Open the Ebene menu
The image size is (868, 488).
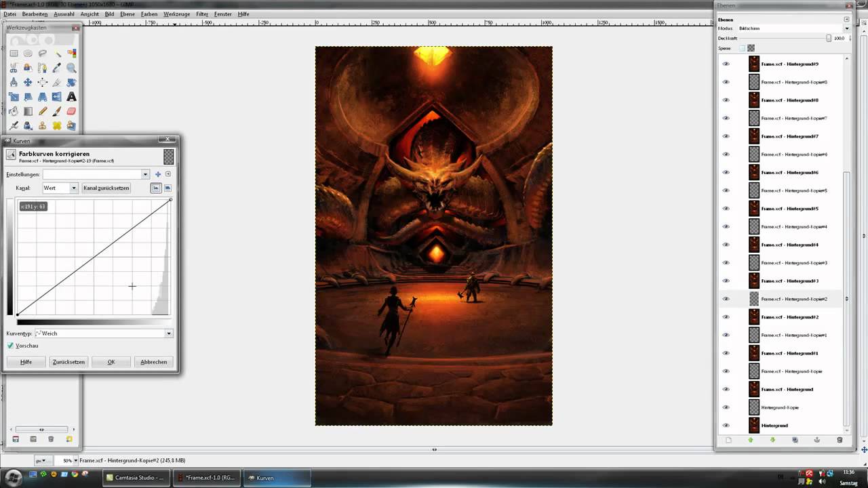click(x=127, y=14)
